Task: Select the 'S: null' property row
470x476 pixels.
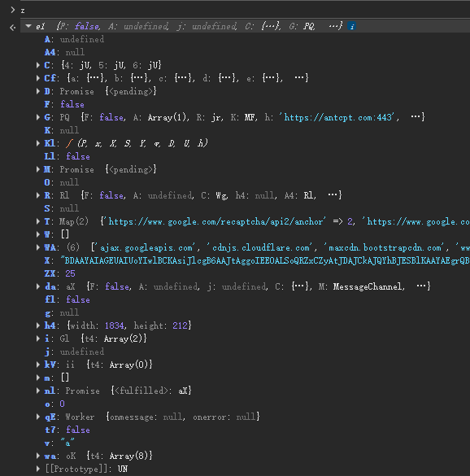Action: click(x=62, y=208)
